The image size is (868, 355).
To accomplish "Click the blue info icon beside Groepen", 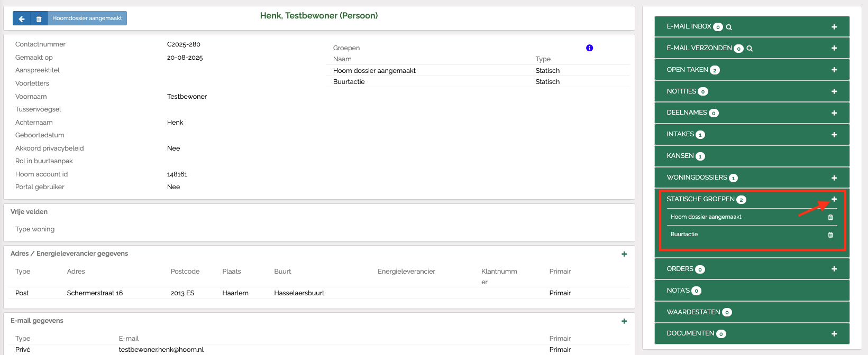I will coord(589,48).
